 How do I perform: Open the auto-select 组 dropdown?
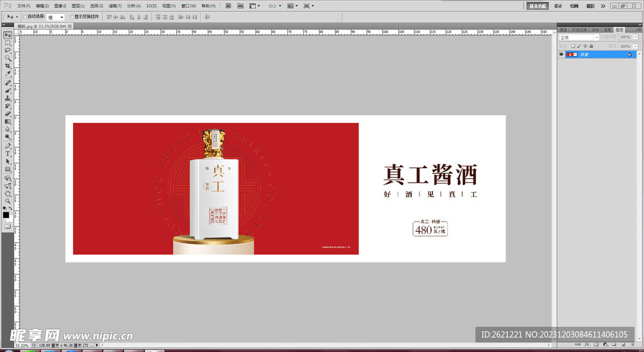[x=56, y=17]
